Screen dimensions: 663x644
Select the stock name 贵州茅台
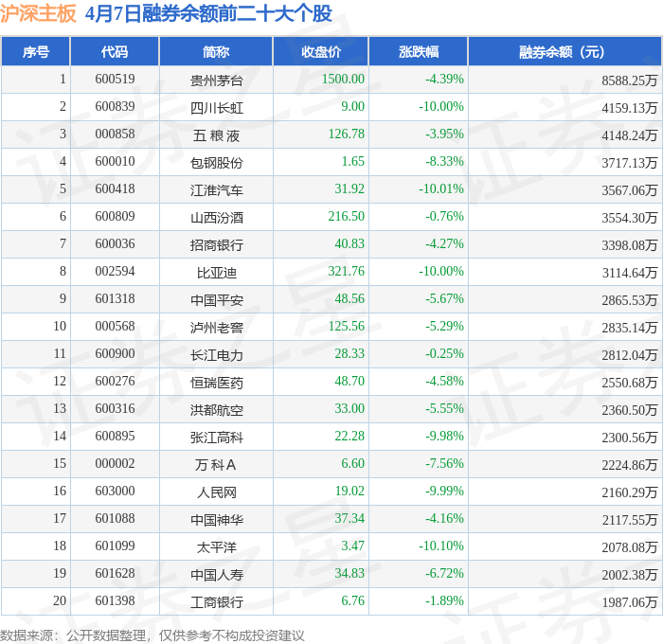(x=217, y=80)
